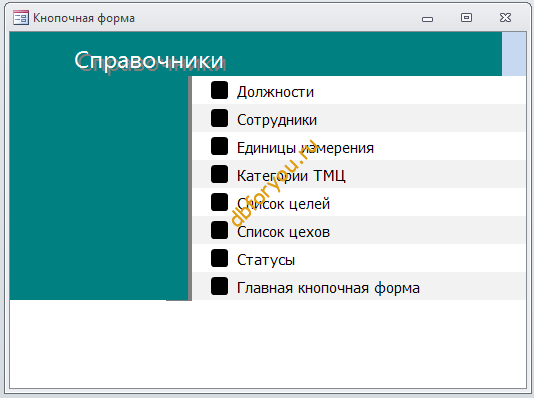
Task: Click the black button beside Список цехов
Action: click(219, 230)
